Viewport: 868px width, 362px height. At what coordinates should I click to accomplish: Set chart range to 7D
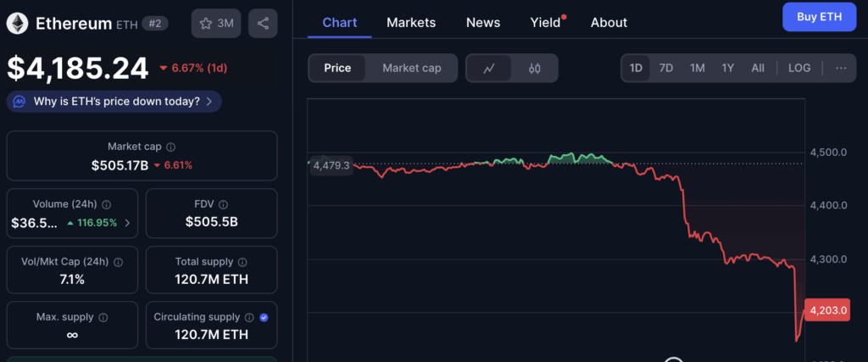666,68
